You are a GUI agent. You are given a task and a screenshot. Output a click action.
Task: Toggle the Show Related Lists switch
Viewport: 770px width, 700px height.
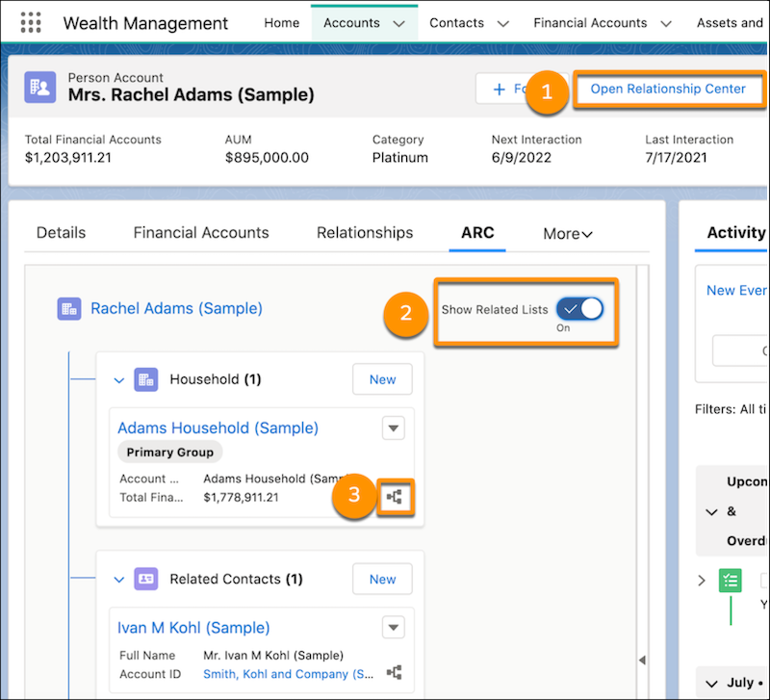578,309
